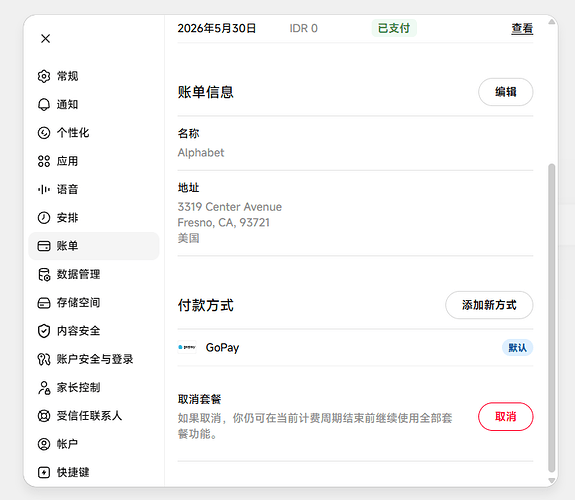Open 快捷键 shortcuts section
Viewport: 575px width, 500px height.
(x=94, y=472)
